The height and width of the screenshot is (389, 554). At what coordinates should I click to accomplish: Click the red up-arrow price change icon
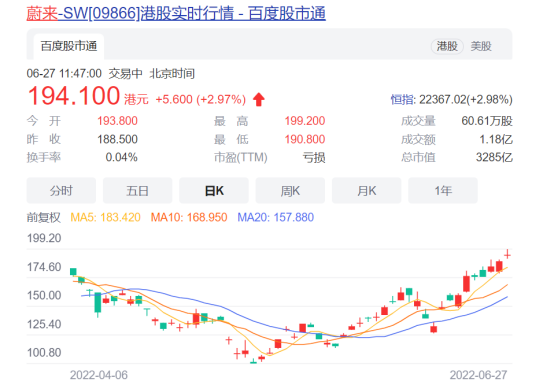tap(259, 99)
